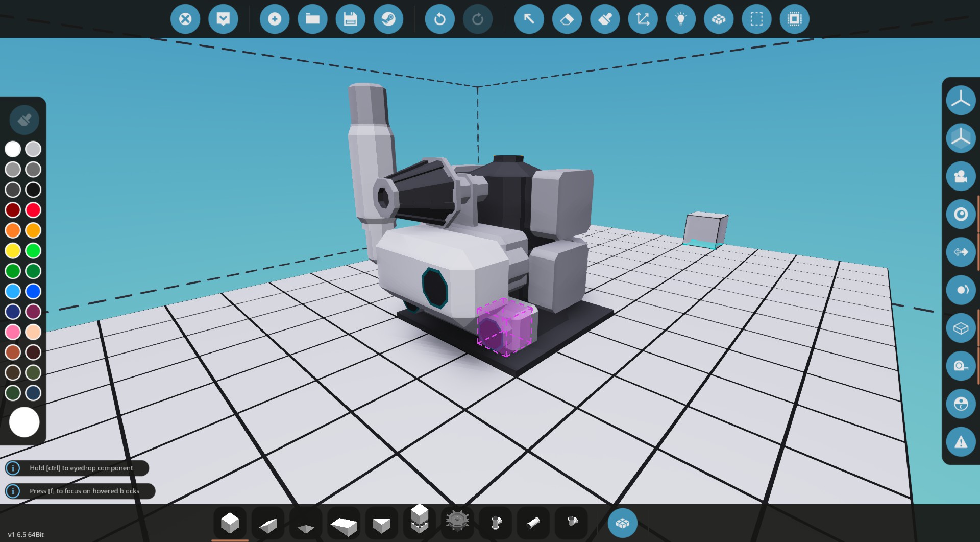Select the tape measure tool
The width and height of the screenshot is (980, 542).
[x=961, y=366]
